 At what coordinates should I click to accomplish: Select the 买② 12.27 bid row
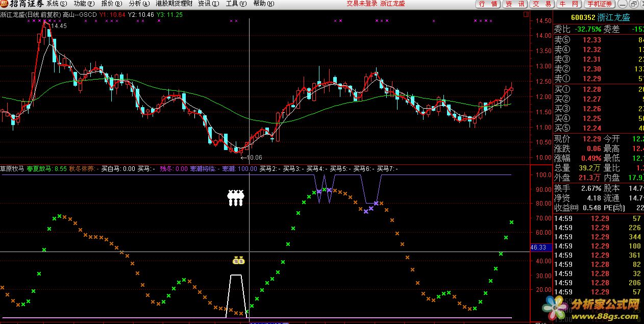(599, 99)
